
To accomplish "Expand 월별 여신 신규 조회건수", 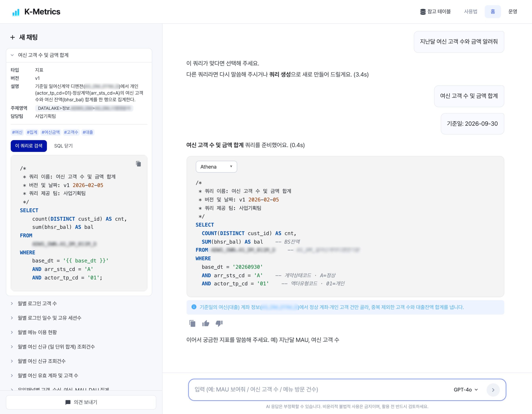I will (x=79, y=361).
